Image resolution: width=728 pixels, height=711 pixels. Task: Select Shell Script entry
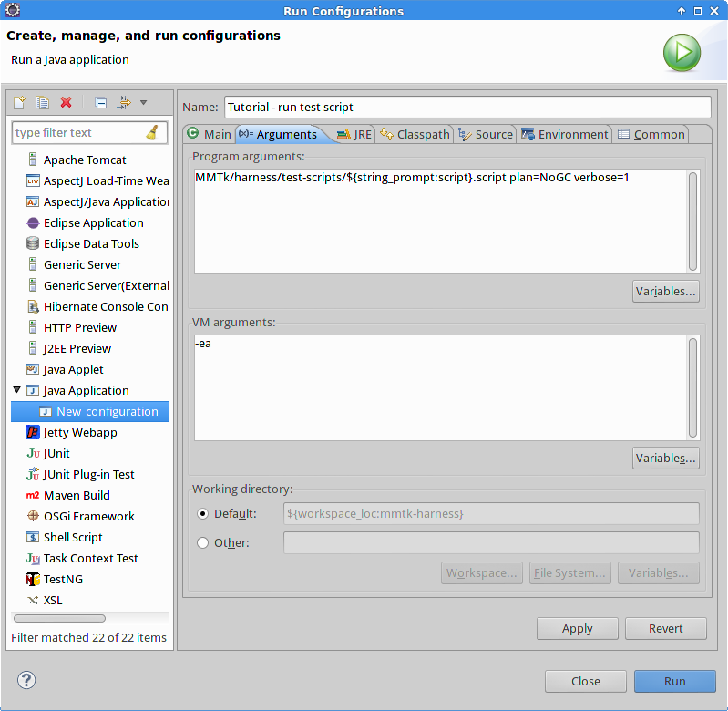(x=65, y=537)
